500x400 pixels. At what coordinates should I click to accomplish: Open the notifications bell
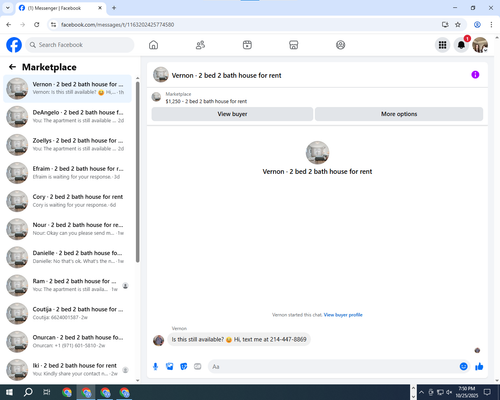[461, 45]
